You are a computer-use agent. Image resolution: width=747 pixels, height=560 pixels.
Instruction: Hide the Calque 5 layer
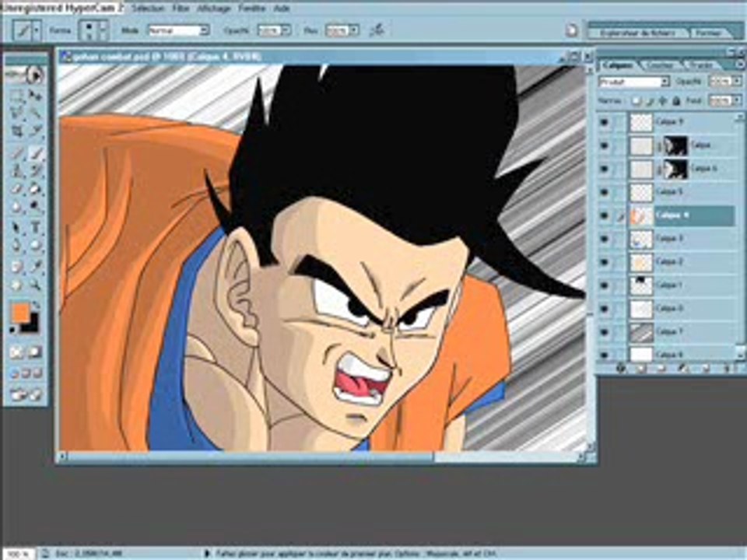coord(604,192)
